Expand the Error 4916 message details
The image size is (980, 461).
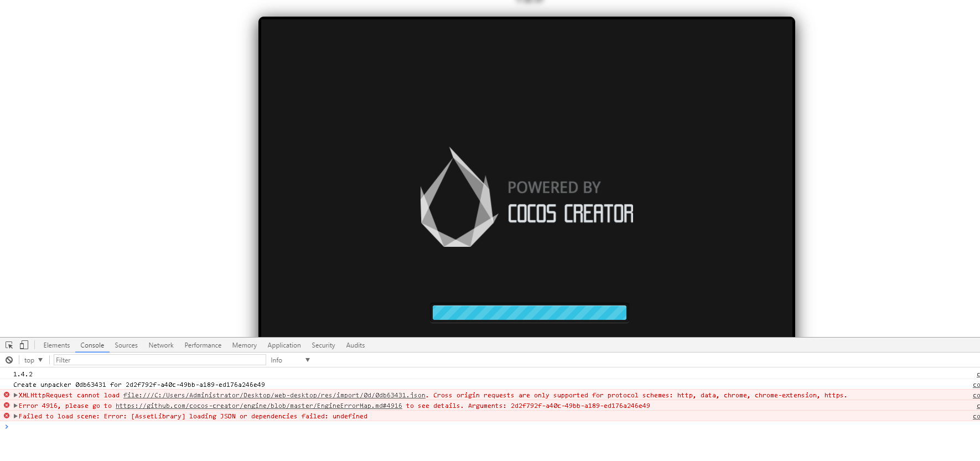click(15, 406)
